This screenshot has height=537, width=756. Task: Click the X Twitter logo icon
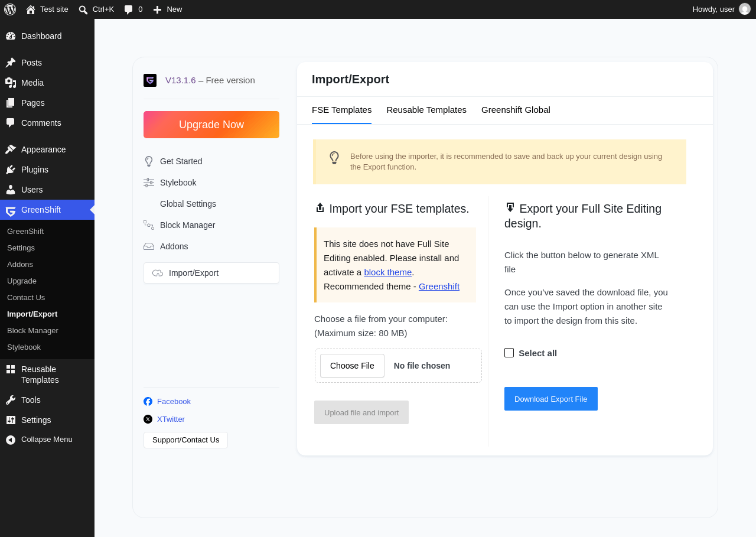[148, 419]
